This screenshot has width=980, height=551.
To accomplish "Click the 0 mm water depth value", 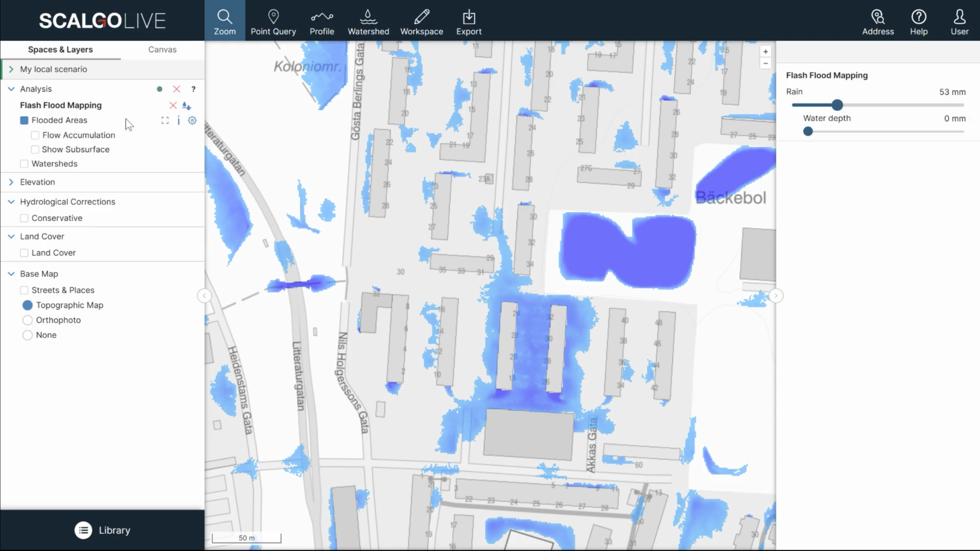I will tap(955, 118).
